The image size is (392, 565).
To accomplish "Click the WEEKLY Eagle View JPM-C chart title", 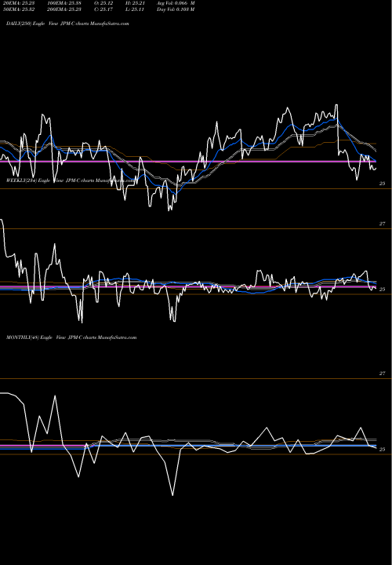I will (x=71, y=180).
